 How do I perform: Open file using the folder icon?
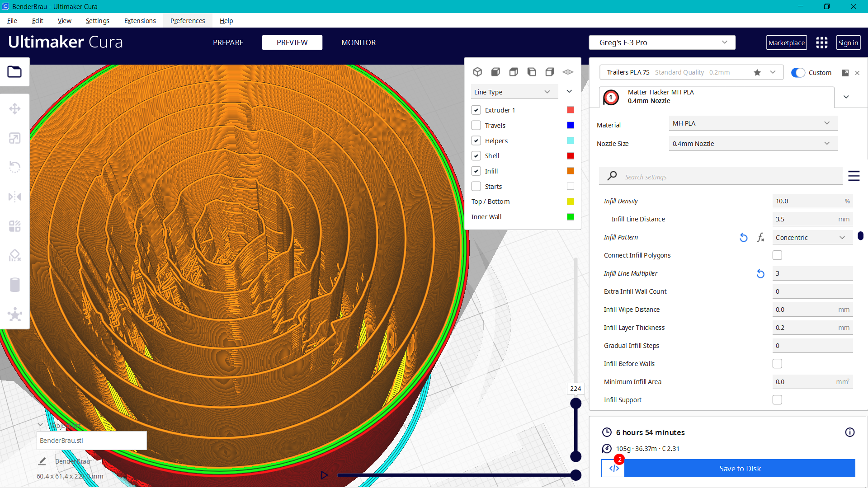[x=14, y=72]
